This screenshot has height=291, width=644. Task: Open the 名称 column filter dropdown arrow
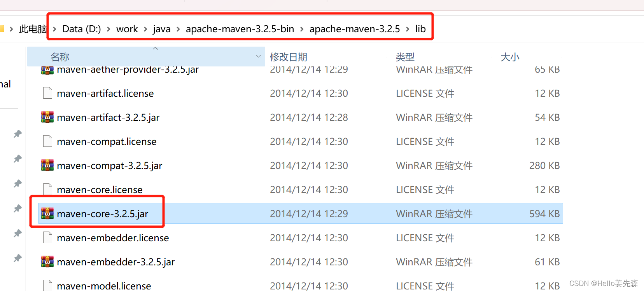point(259,57)
